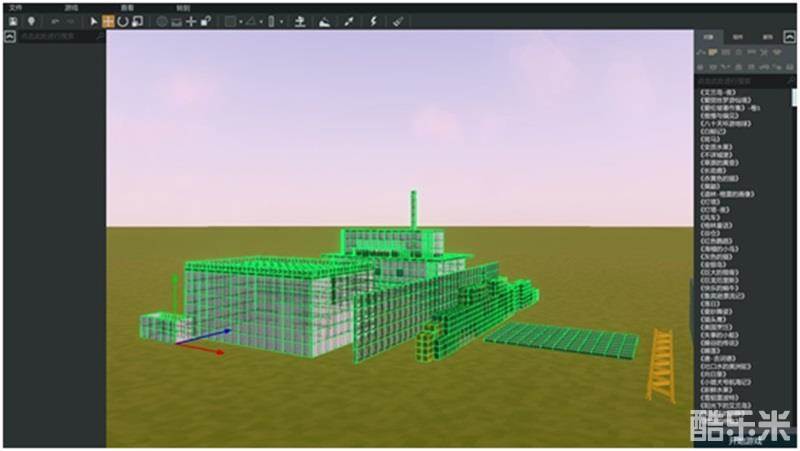Pick the eyedropper tool in toolbar
This screenshot has width=800, height=451.
click(349, 21)
